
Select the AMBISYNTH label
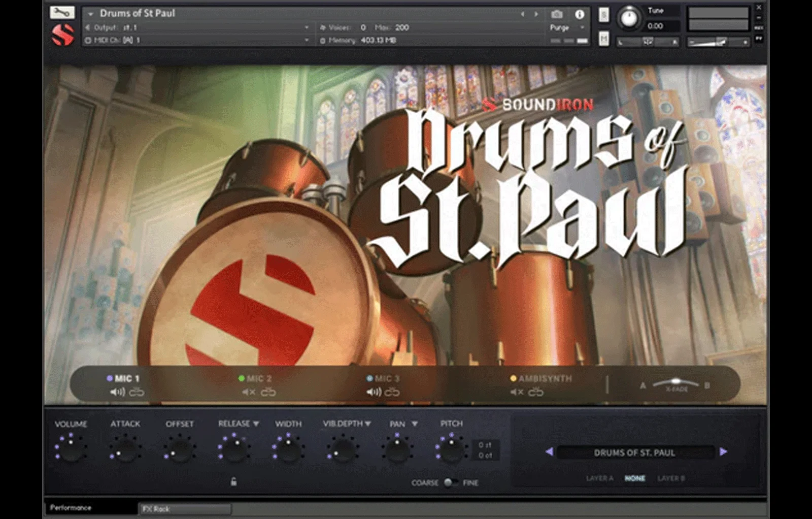point(545,378)
